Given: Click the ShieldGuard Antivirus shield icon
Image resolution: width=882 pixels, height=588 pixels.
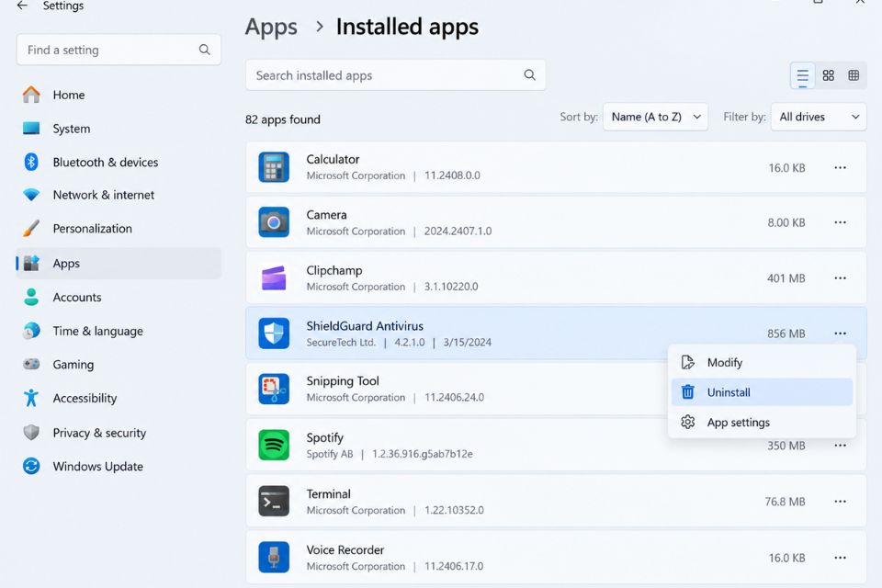Looking at the screenshot, I should (274, 334).
